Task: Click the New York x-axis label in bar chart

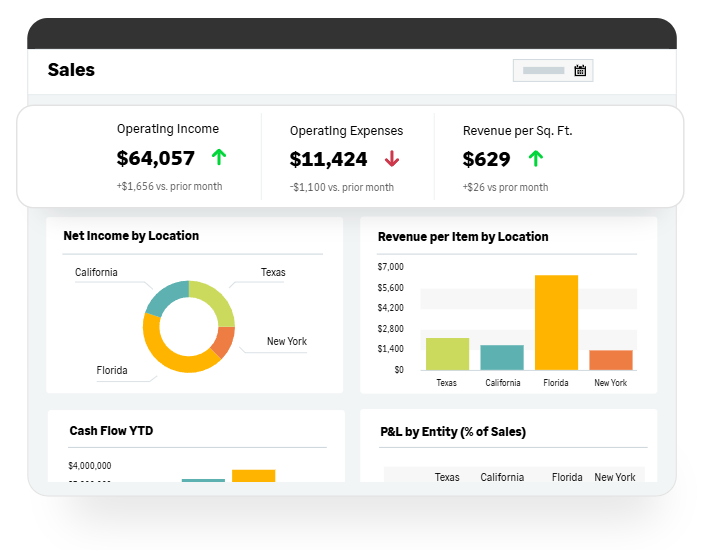Action: click(611, 383)
